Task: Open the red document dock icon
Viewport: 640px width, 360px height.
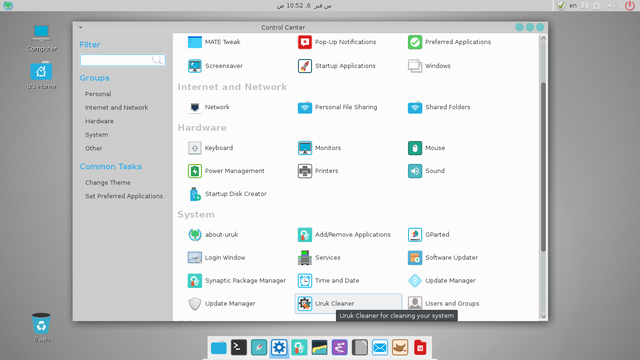Action: click(x=420, y=348)
